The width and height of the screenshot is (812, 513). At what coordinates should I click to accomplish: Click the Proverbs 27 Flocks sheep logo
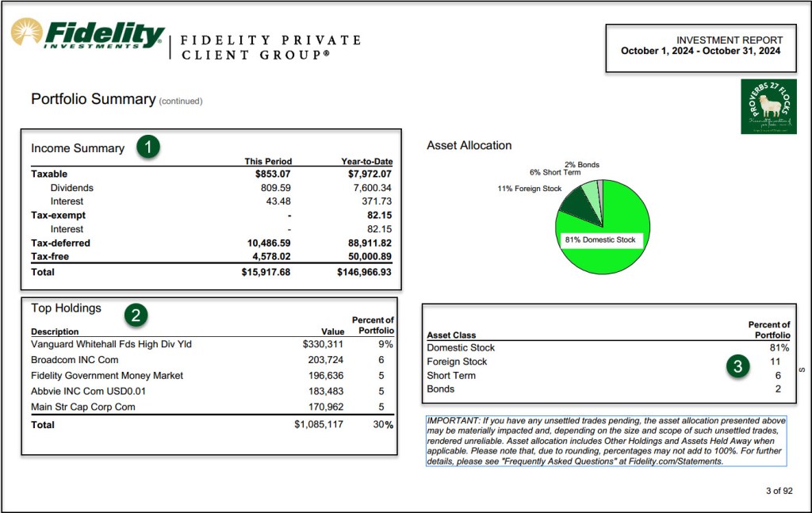[x=768, y=106]
